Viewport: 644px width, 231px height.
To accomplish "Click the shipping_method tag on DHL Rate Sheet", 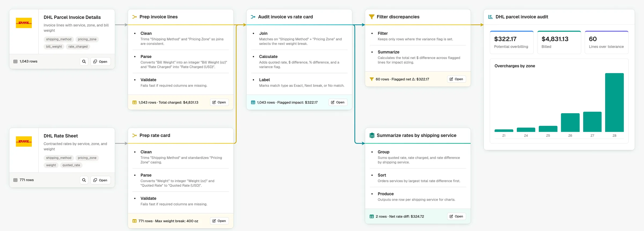I will (x=59, y=158).
